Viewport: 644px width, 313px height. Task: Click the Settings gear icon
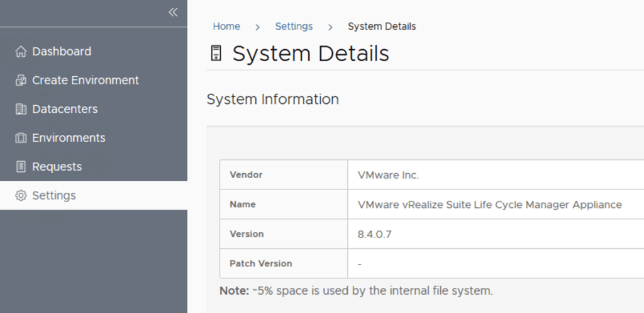point(21,196)
